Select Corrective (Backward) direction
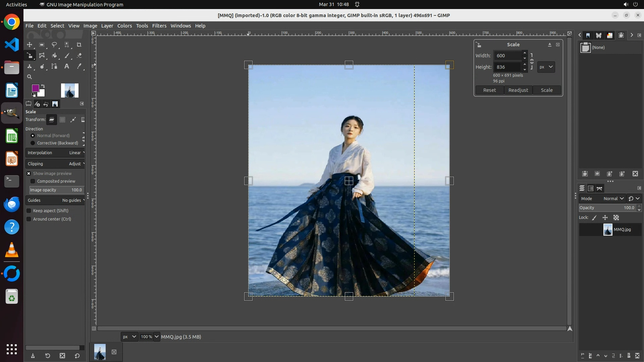 point(33,143)
